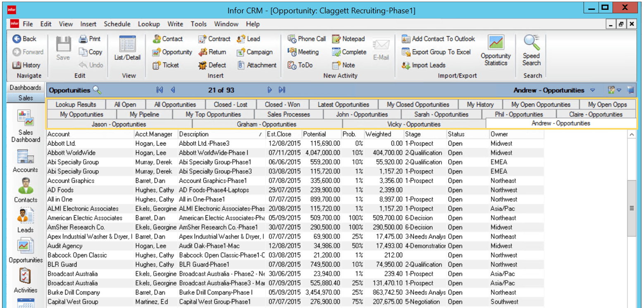Insert a new Ticket
644x308 pixels.
pos(166,65)
